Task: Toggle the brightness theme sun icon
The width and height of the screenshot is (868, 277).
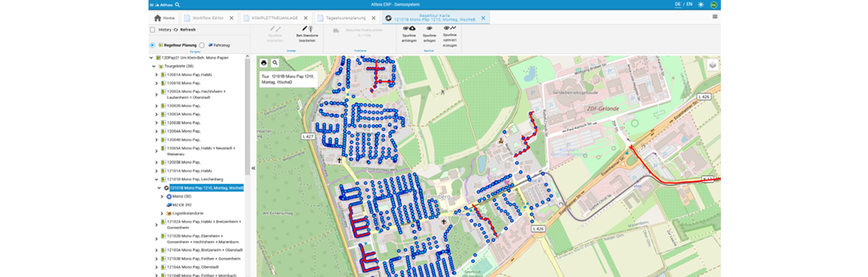Action: tap(701, 4)
